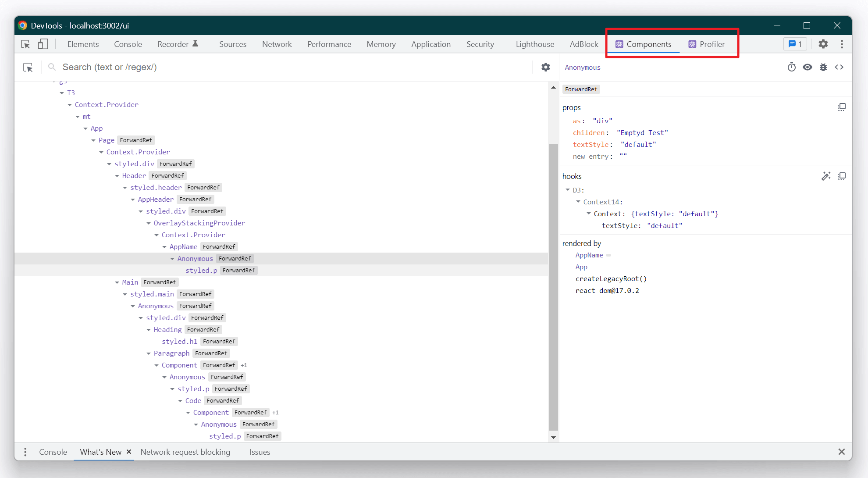868x478 pixels.
Task: Open the Application tab
Action: [x=431, y=44]
